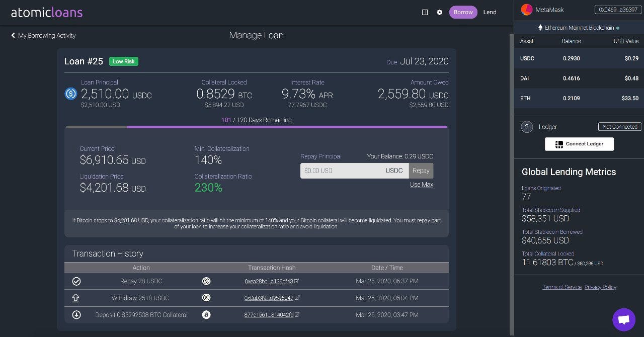
Task: Click Total Stablecoin Supplied $58,351 USD
Action: tap(545, 219)
